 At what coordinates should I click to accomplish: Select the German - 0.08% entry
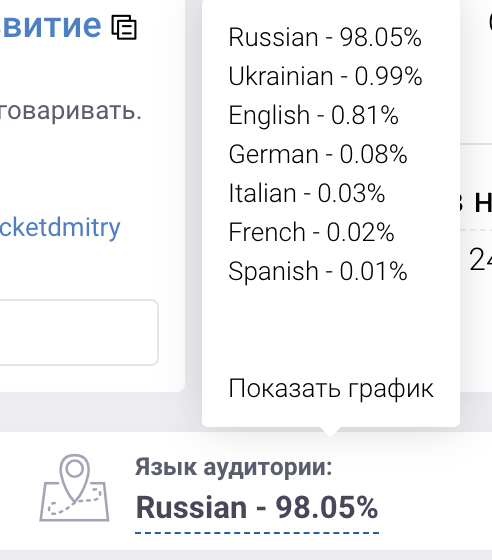click(x=318, y=154)
